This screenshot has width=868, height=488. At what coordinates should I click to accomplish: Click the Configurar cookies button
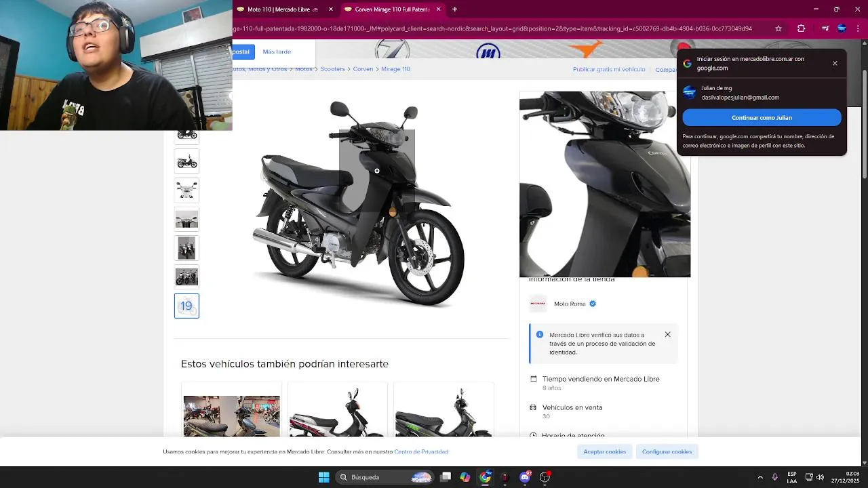[x=667, y=451]
